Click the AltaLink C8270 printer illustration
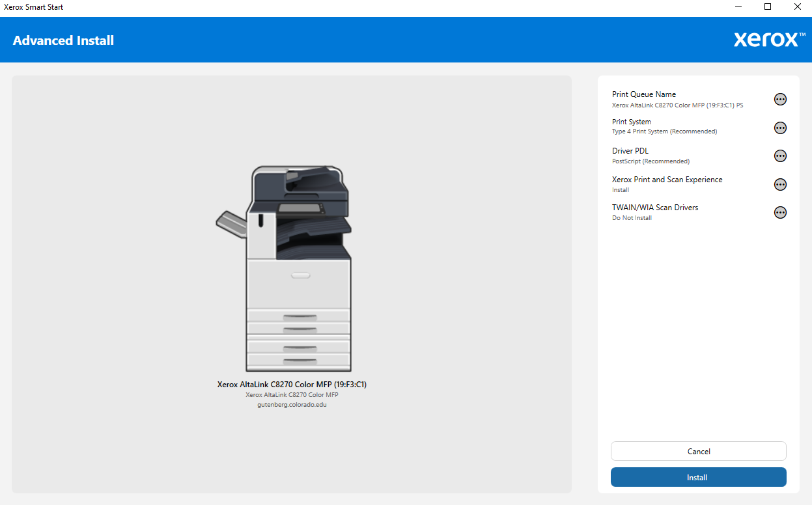 coord(287,268)
